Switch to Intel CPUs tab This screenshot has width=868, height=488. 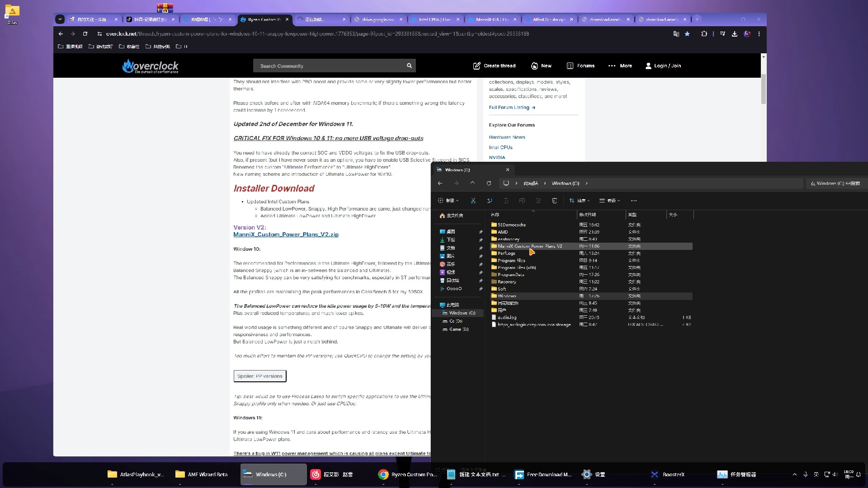click(434, 19)
